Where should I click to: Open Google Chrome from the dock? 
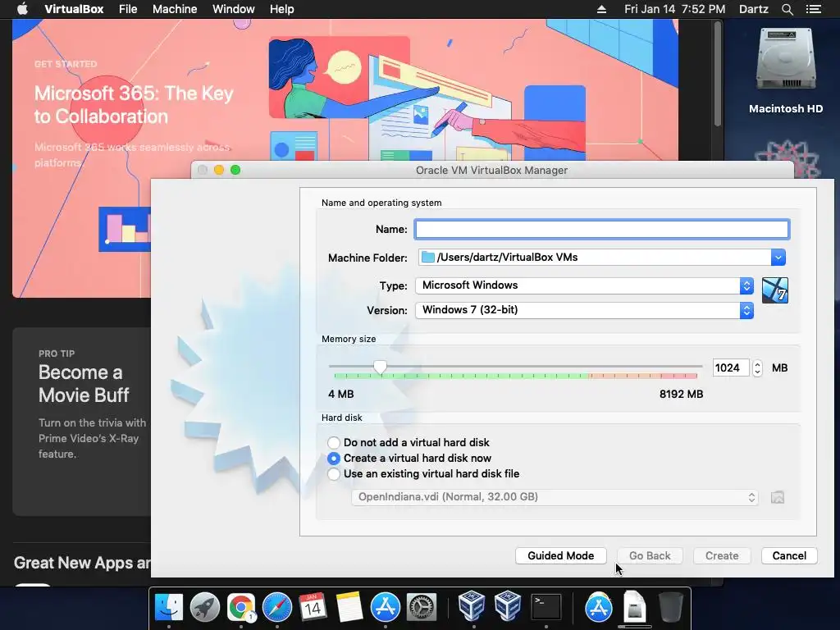[x=240, y=608]
